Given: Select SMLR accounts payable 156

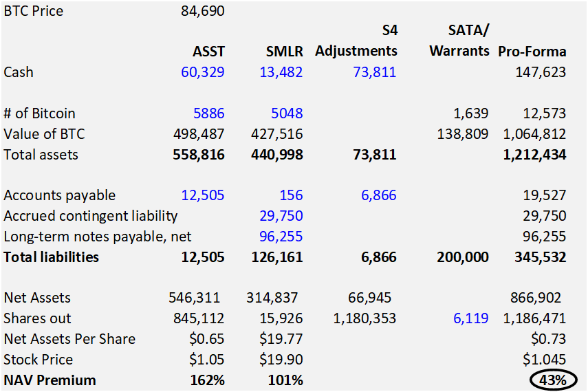Looking at the screenshot, I should (x=291, y=195).
